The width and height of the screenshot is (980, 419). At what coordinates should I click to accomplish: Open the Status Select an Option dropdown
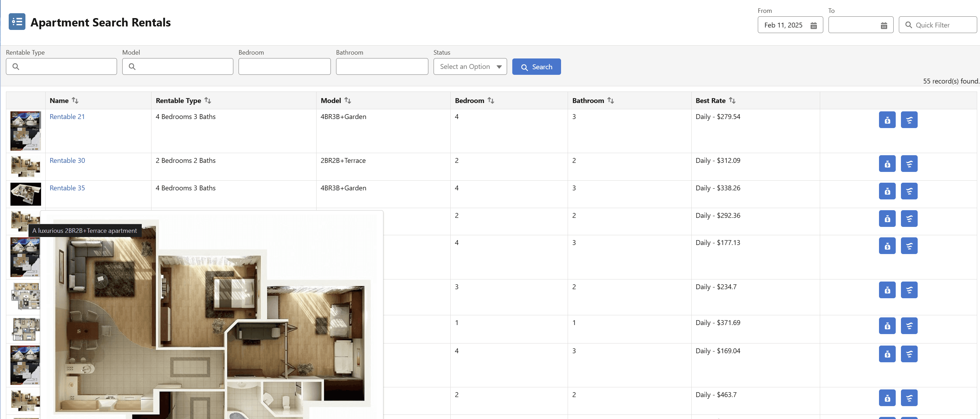(470, 66)
